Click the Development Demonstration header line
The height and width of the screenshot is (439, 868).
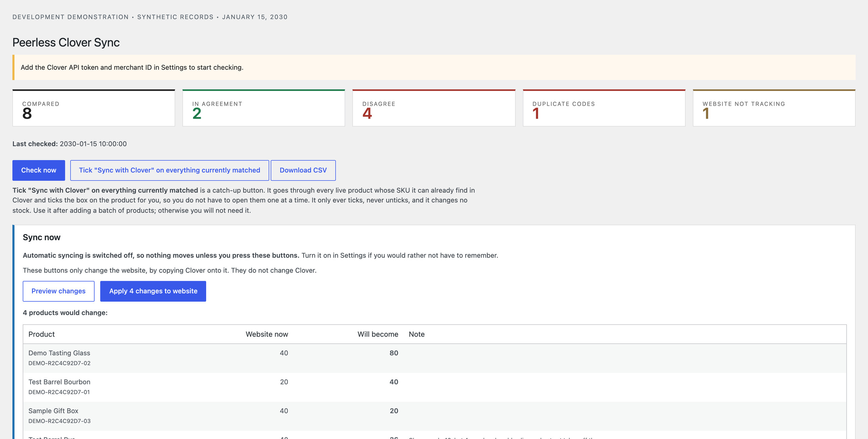coord(150,17)
